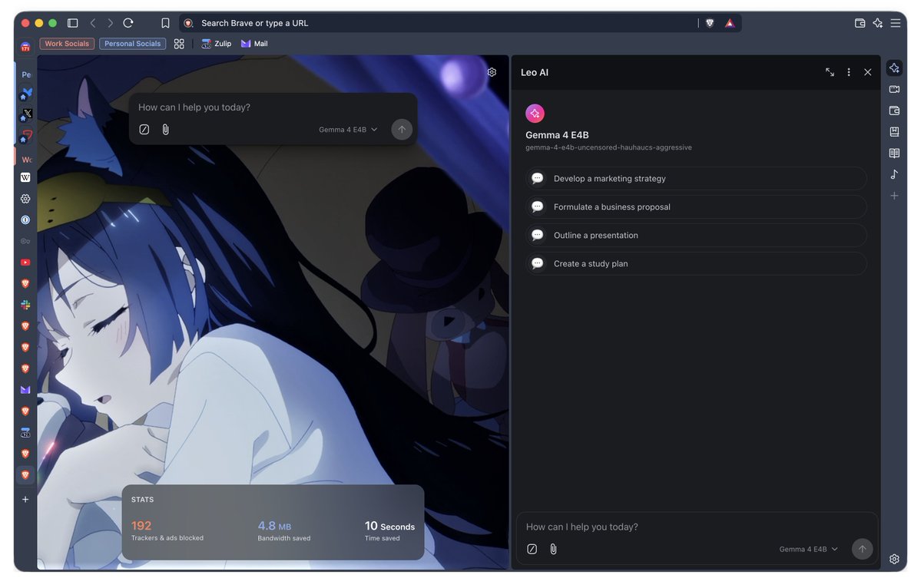Attach file paperclip in new tab prompt
The width and height of the screenshot is (921, 588).
pos(166,130)
